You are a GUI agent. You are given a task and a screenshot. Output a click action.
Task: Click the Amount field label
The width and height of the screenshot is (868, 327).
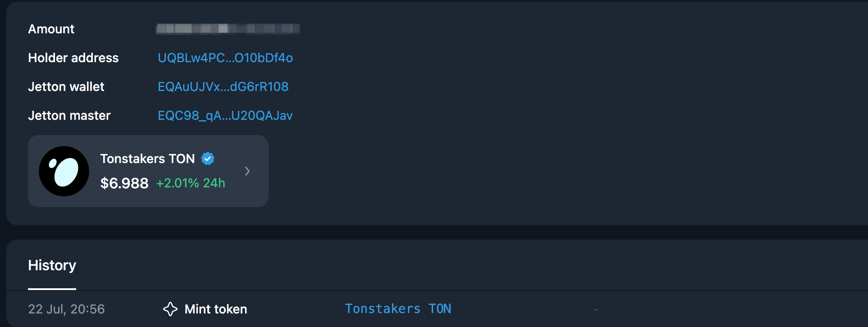click(51, 29)
